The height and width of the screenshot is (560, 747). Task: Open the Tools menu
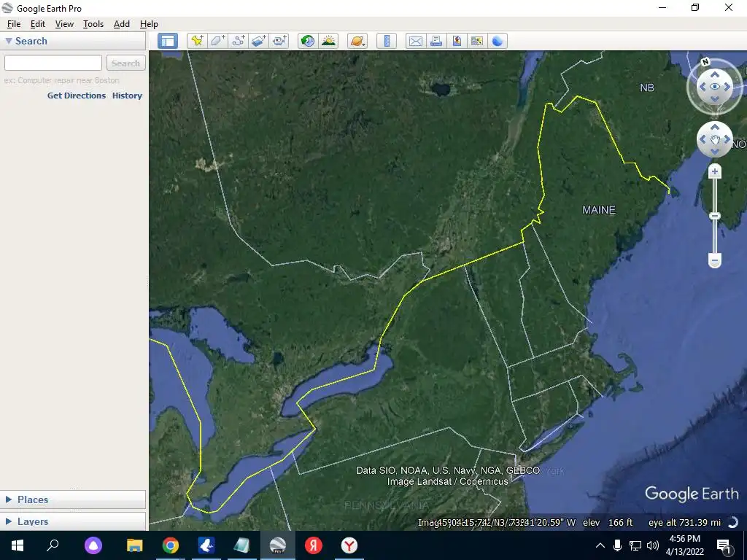tap(93, 24)
